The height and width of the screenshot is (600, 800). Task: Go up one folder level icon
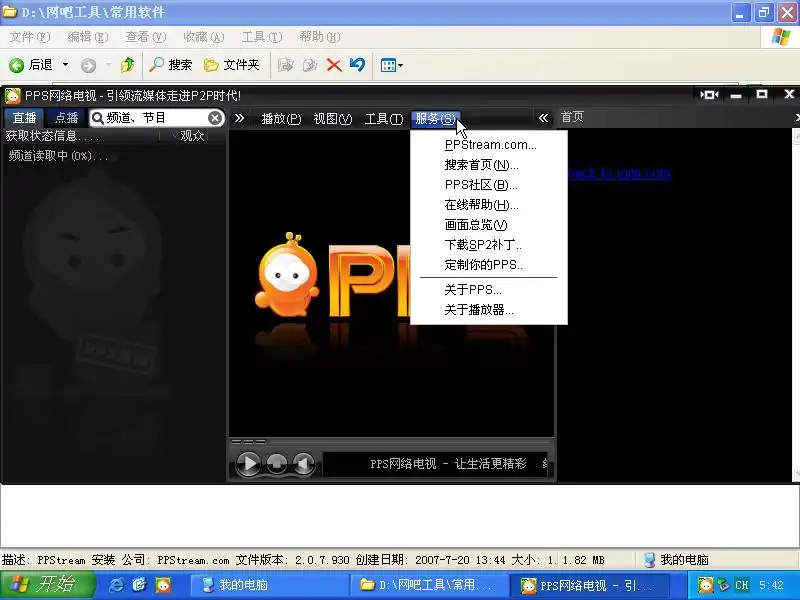(128, 65)
